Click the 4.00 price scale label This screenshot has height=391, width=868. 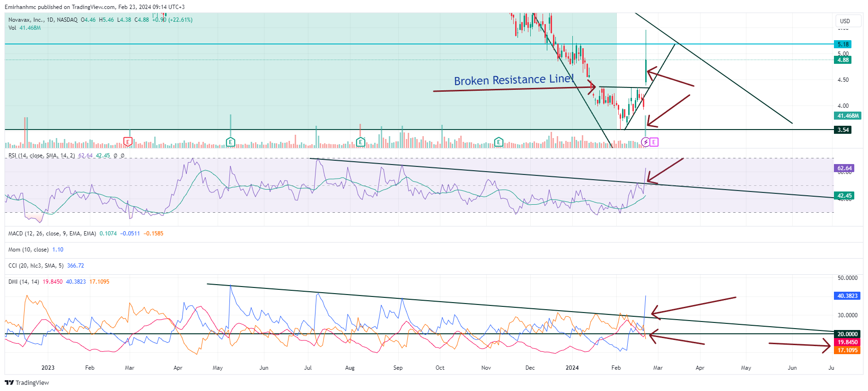coord(843,106)
